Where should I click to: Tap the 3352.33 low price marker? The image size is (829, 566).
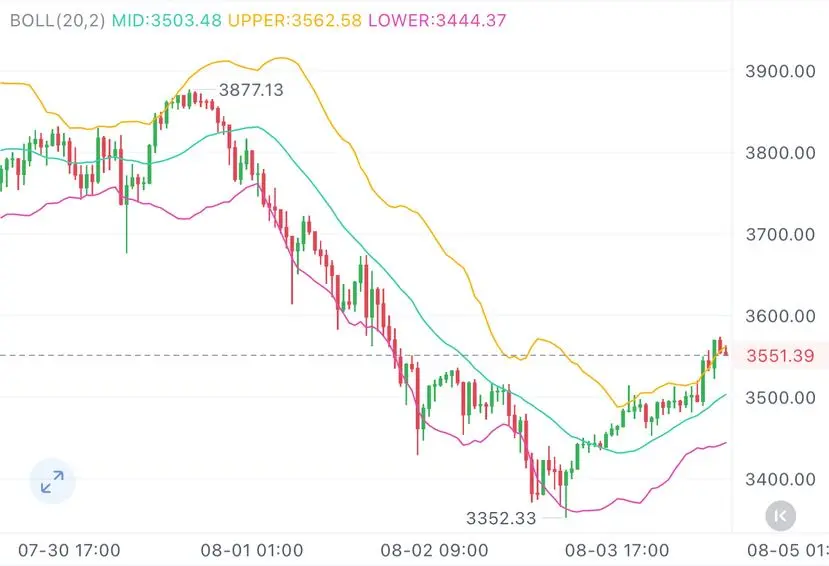pos(501,518)
